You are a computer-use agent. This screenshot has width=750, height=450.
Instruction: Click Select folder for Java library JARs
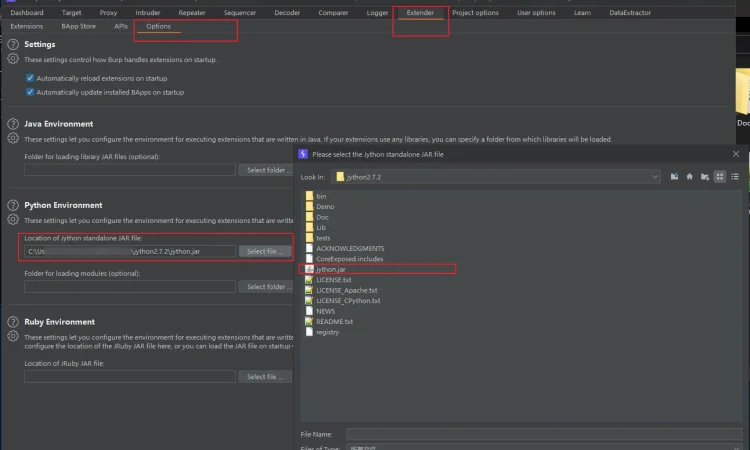pyautogui.click(x=266, y=170)
